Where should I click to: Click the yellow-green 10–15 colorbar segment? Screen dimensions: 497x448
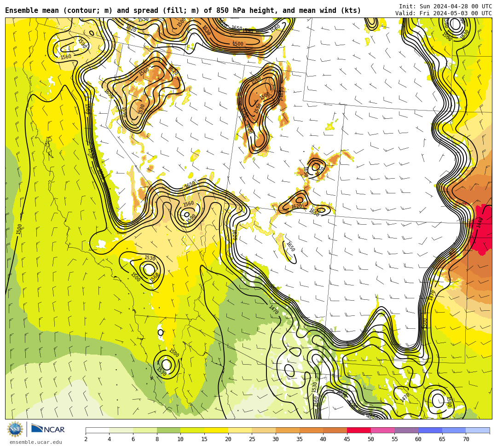click(x=192, y=430)
